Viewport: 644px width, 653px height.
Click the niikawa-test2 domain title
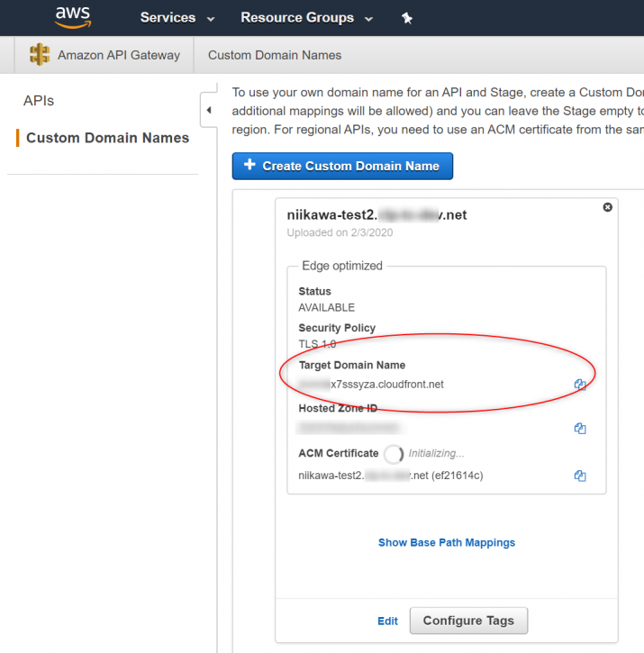(376, 215)
